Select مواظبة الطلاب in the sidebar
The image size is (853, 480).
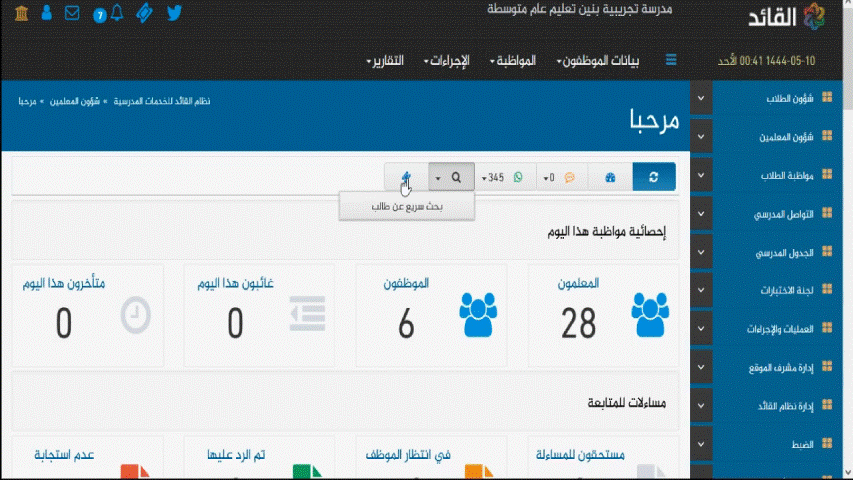tap(770, 175)
